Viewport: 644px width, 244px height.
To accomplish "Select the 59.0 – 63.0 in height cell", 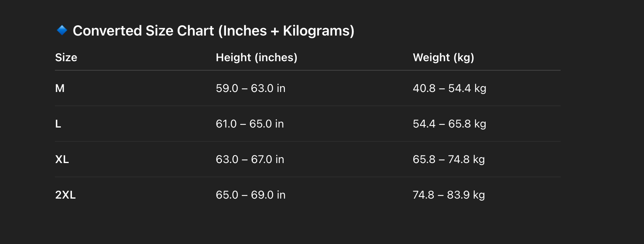I will [x=250, y=88].
